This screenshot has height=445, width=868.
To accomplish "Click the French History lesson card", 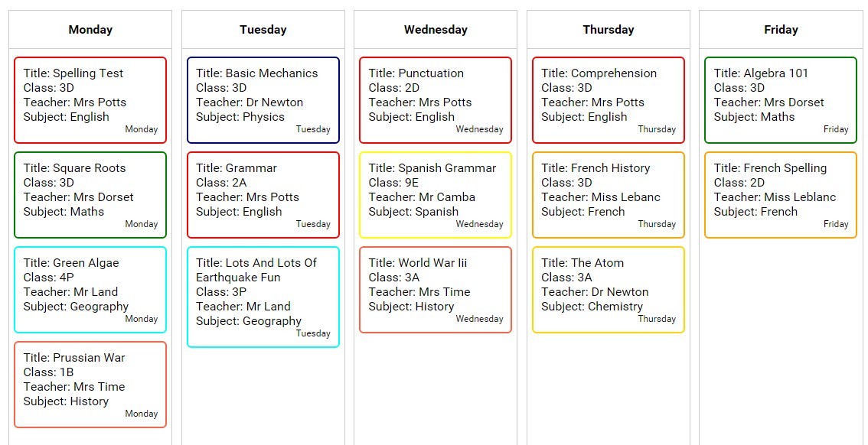I will click(608, 195).
